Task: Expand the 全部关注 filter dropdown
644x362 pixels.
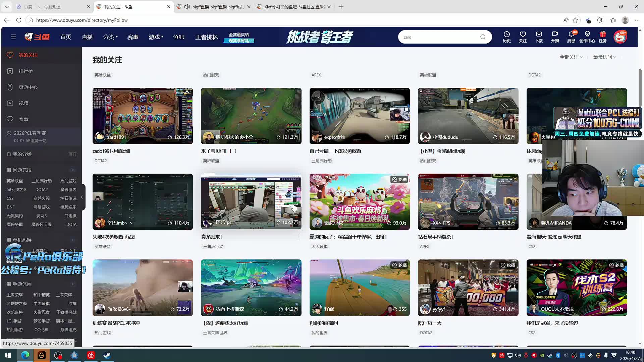Action: pyautogui.click(x=571, y=57)
